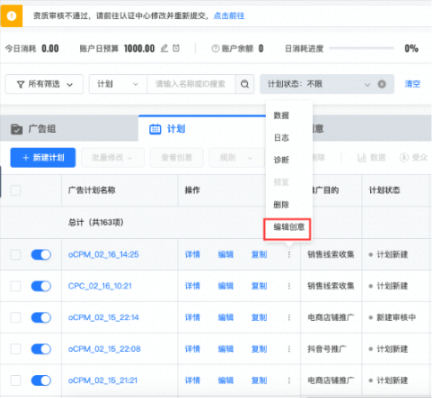Switch to the 广告组 tab
Screen dimensions: 432x398
pos(69,129)
